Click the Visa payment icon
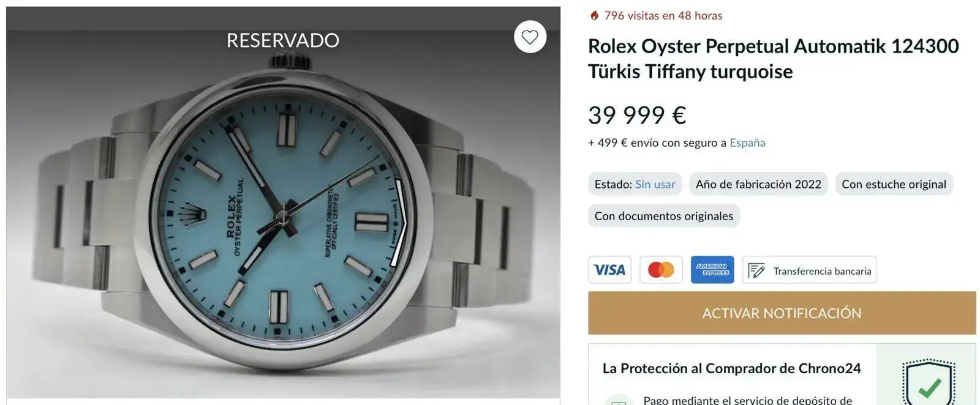The image size is (980, 405). 609,270
